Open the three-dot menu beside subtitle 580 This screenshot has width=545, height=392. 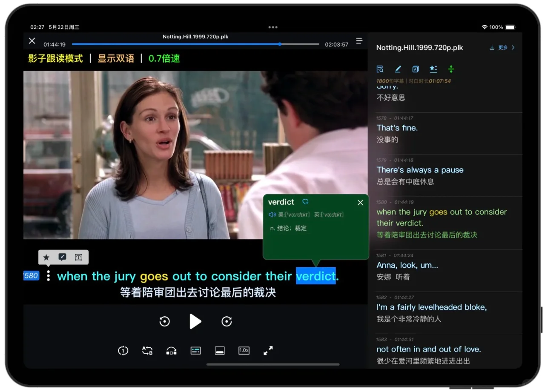coord(48,276)
